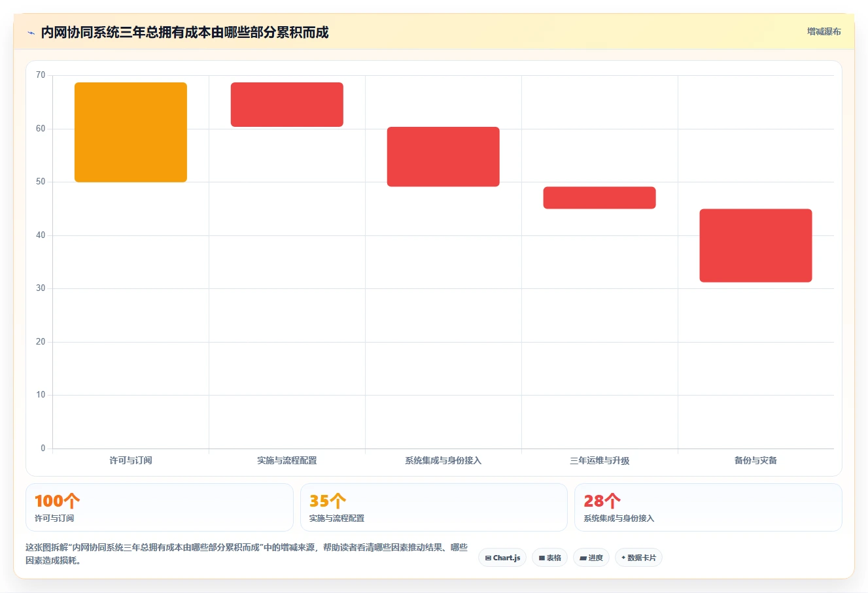Click the y-axis value 50
Viewport: 868px width, 593px height.
(x=41, y=182)
